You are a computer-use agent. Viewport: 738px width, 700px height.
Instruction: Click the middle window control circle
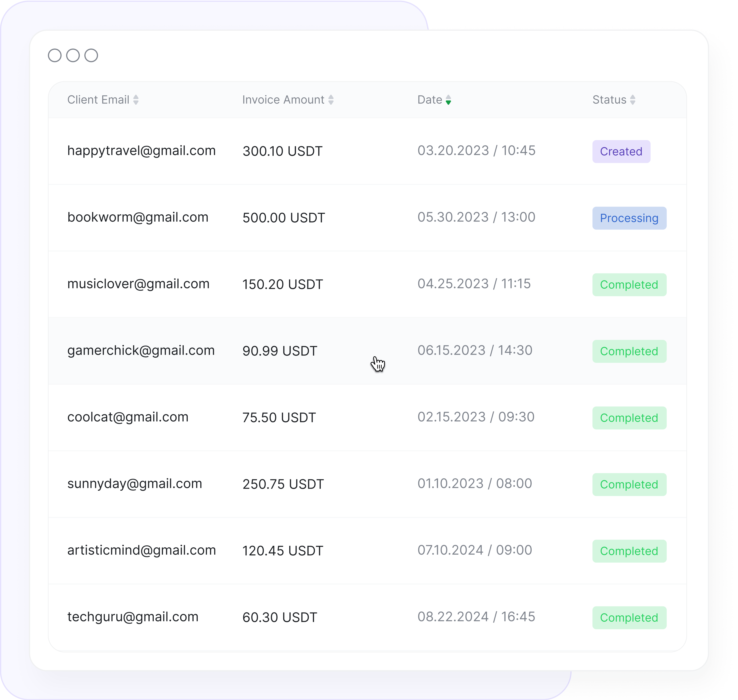73,55
